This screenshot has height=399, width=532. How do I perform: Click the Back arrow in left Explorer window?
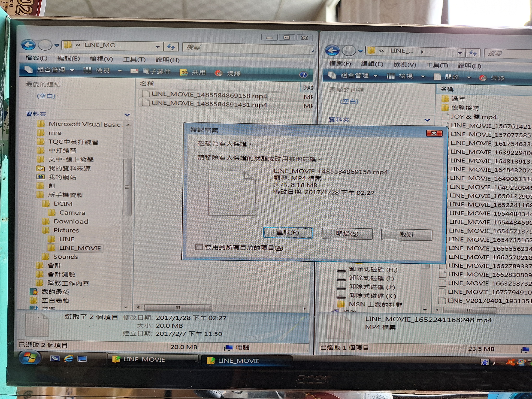(x=28, y=45)
